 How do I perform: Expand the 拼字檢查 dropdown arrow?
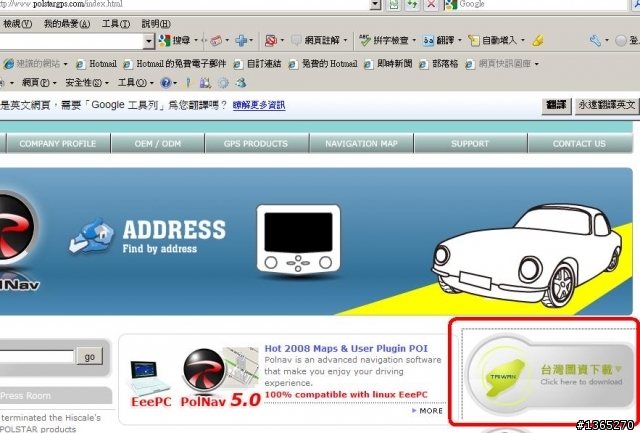click(x=414, y=40)
